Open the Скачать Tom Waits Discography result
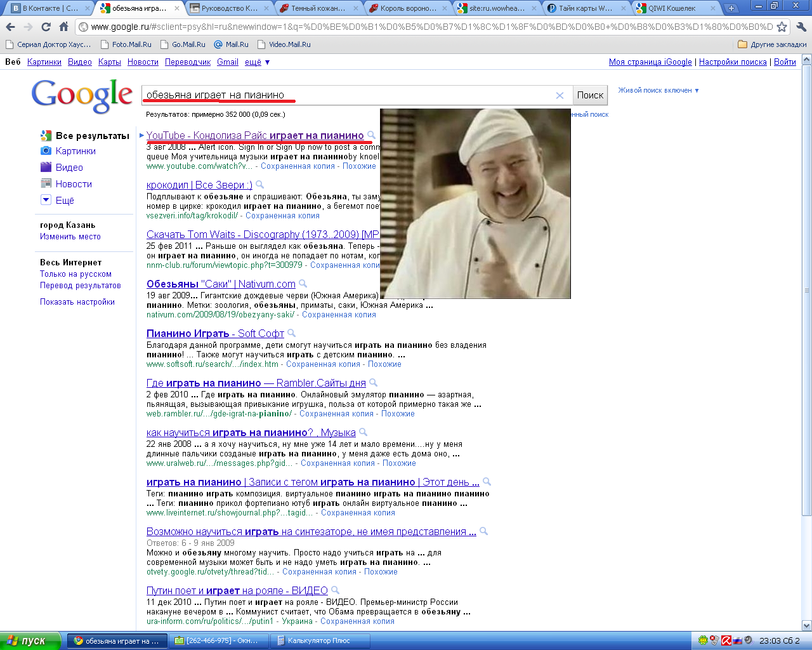Image resolution: width=812 pixels, height=650 pixels. click(263, 234)
